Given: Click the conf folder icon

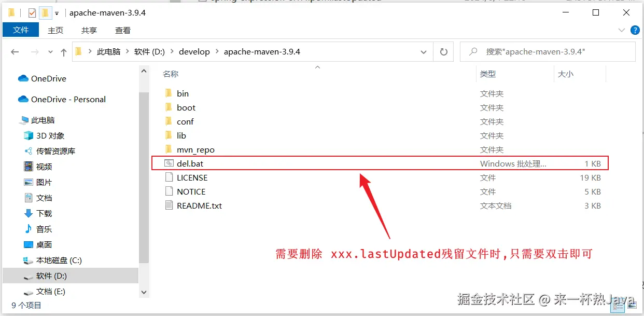Looking at the screenshot, I should click(168, 121).
